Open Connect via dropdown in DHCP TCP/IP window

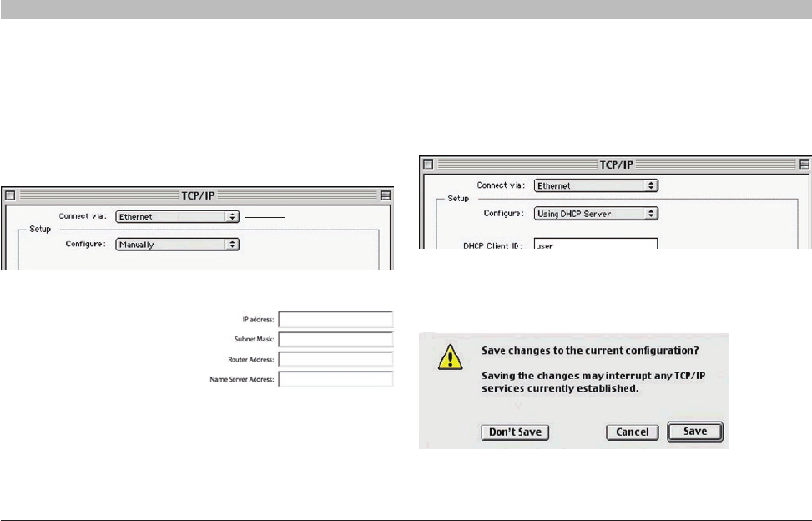point(596,185)
